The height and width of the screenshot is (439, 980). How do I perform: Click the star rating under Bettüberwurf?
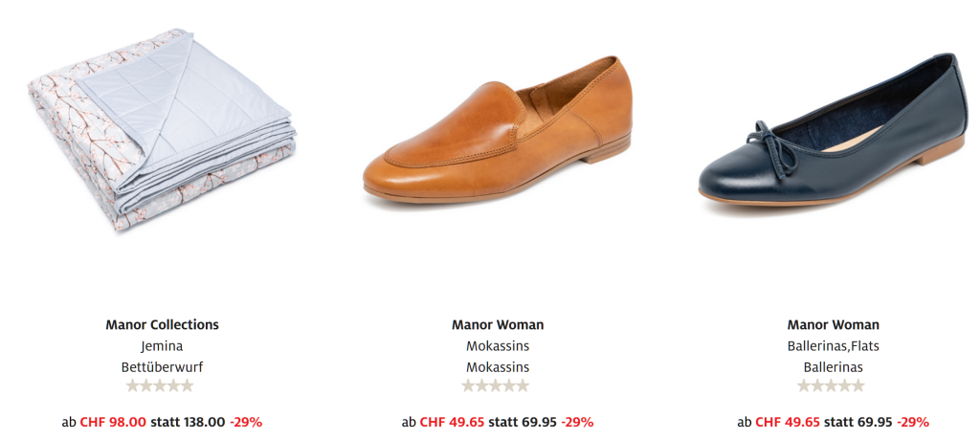click(x=160, y=386)
